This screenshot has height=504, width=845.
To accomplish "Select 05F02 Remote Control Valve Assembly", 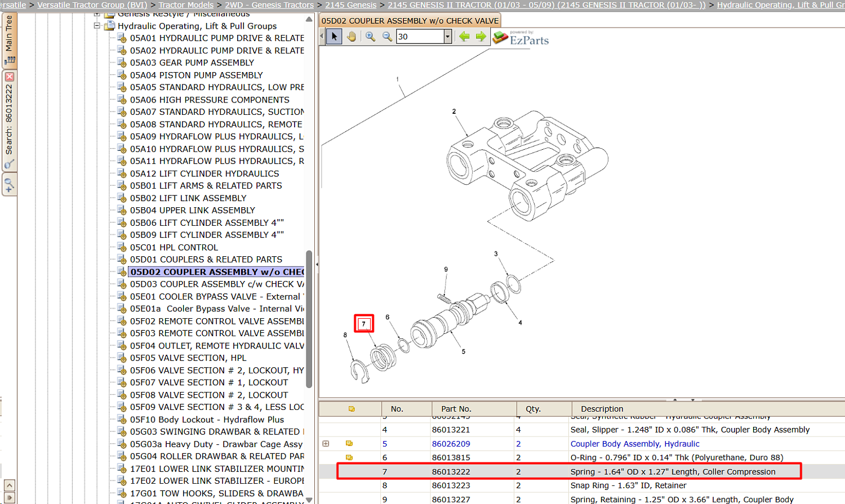I will [217, 322].
